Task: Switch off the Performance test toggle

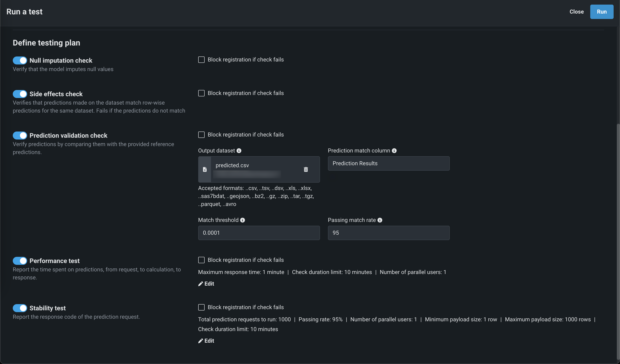Action: [x=20, y=261]
